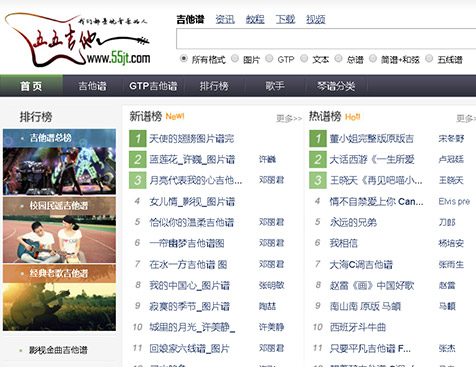This screenshot has width=476, height=367.
Task: Click the 55jt guitar site logo
Action: [77, 39]
